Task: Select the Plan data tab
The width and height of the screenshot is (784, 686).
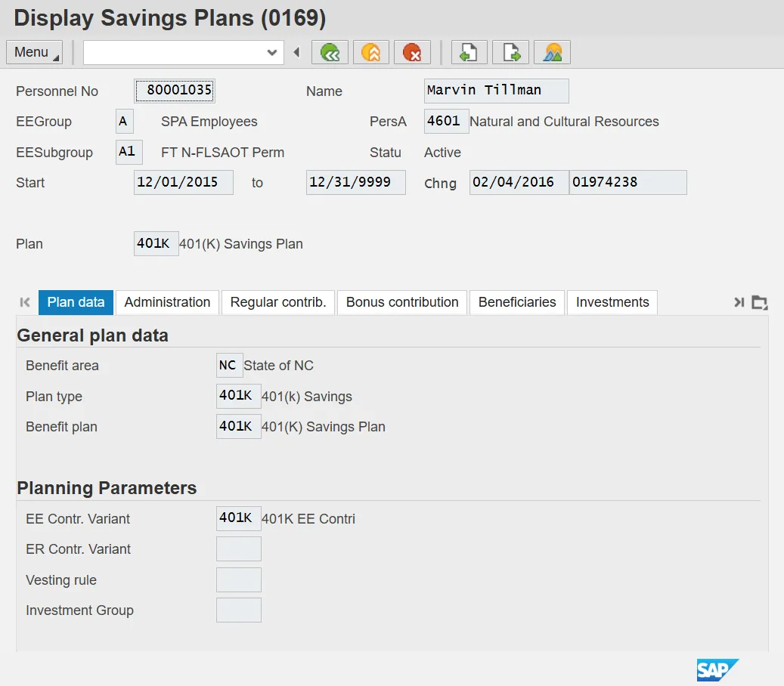Action: (76, 302)
